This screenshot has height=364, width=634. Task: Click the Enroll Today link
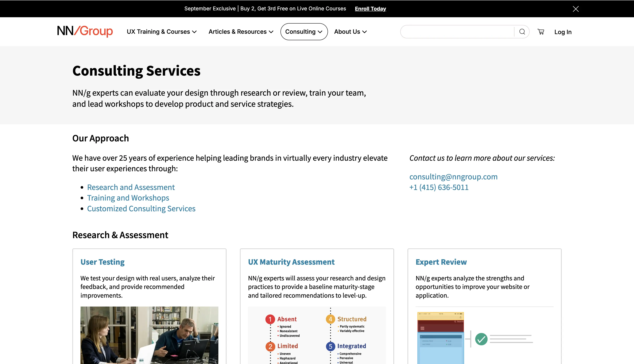(371, 9)
